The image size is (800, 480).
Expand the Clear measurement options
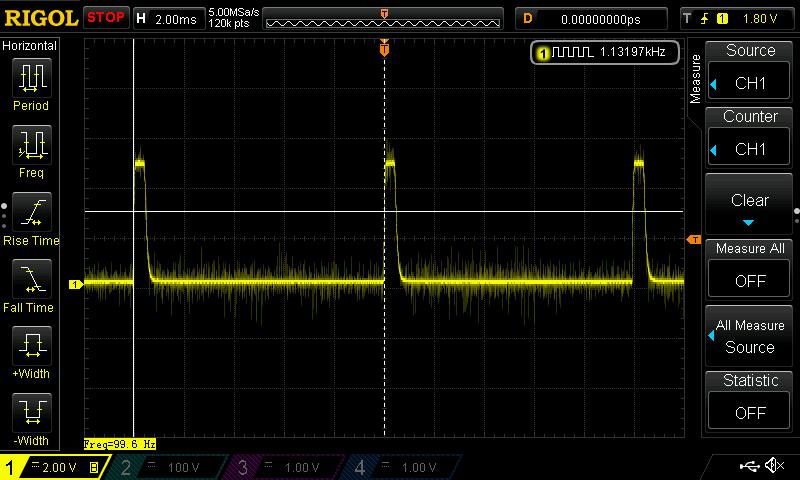click(749, 204)
